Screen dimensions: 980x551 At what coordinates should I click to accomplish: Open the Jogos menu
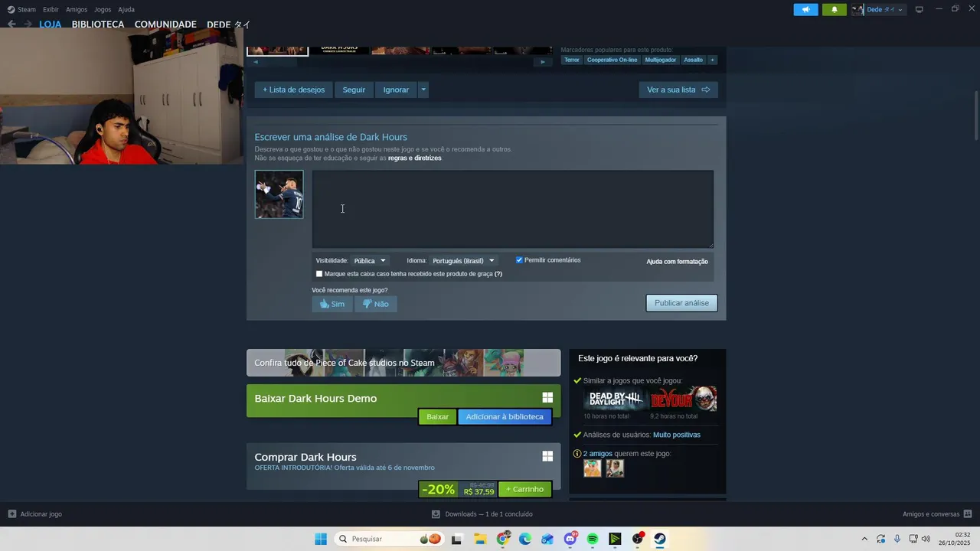point(103,9)
